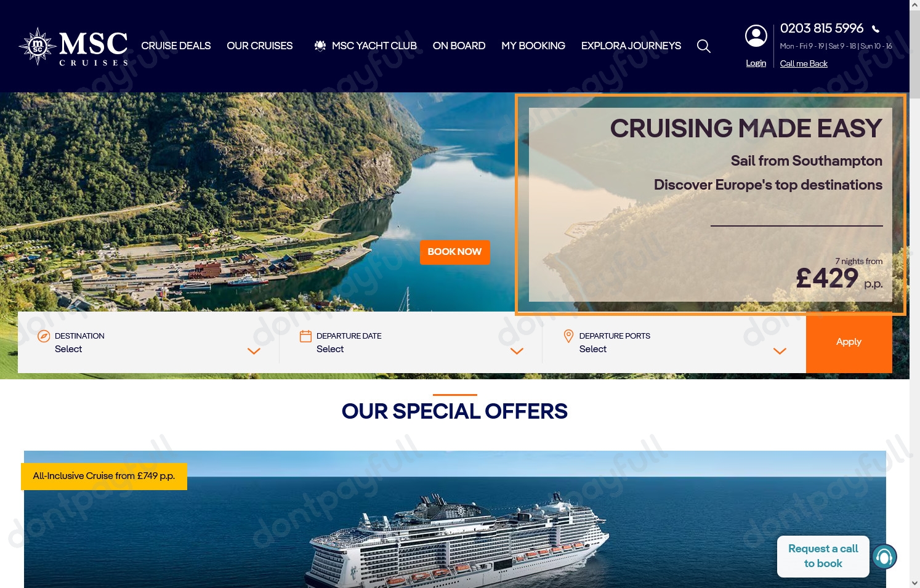Click the phone handset icon

876,29
